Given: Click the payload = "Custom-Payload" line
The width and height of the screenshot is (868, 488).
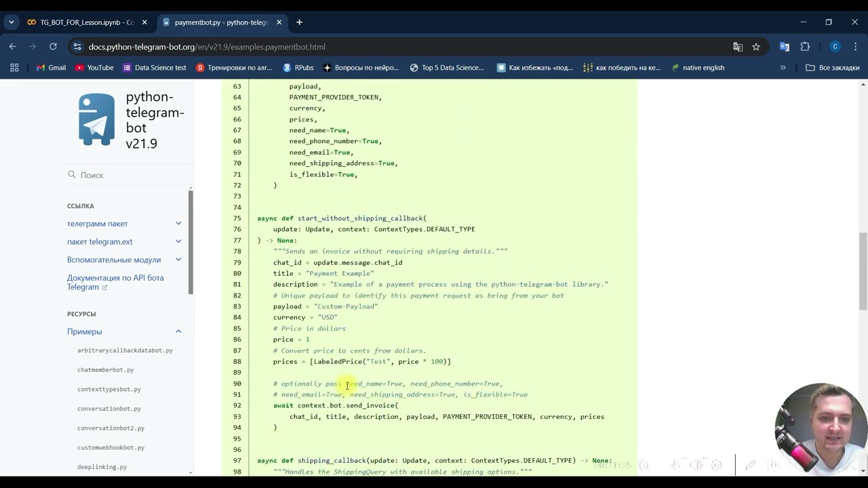Looking at the screenshot, I should tap(325, 306).
